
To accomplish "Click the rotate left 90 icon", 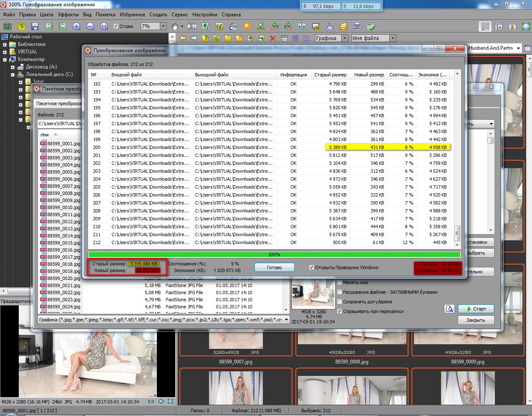I will 275,26.
